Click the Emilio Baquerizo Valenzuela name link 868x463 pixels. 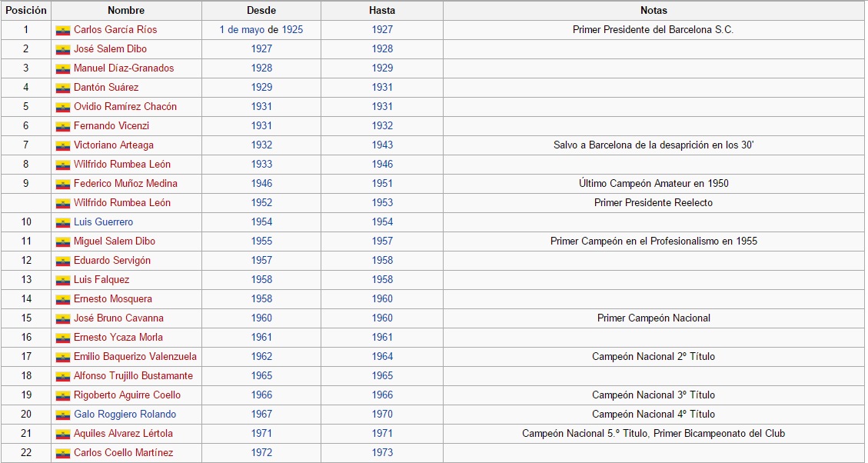[135, 357]
